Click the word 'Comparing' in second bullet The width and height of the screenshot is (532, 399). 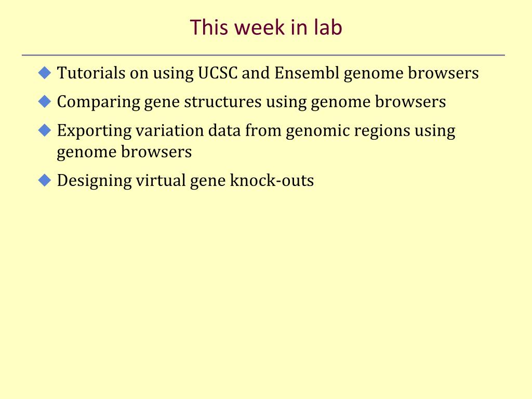(x=98, y=102)
